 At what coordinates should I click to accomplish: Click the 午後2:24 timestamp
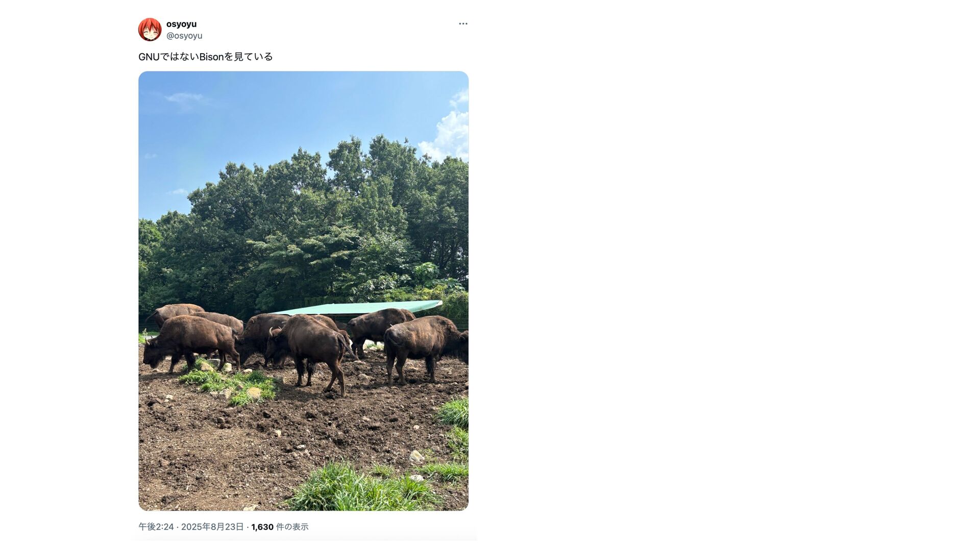156,527
